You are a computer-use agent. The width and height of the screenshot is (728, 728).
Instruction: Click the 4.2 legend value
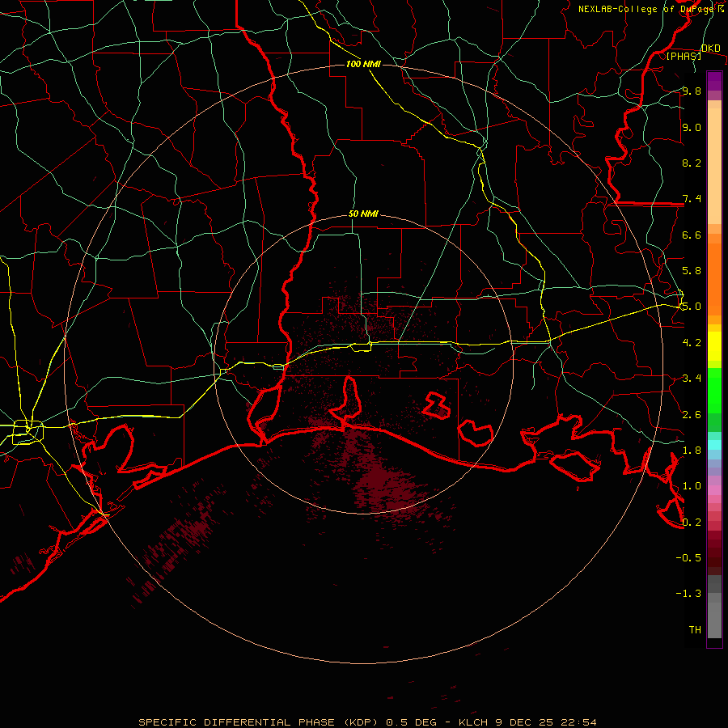pyautogui.click(x=692, y=343)
